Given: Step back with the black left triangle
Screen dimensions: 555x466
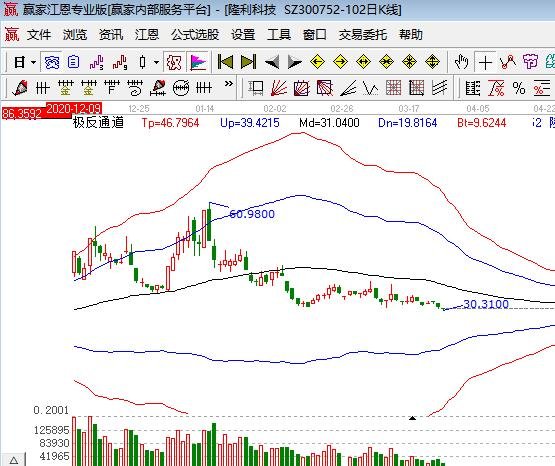Looking at the screenshot, I should click(x=272, y=63).
